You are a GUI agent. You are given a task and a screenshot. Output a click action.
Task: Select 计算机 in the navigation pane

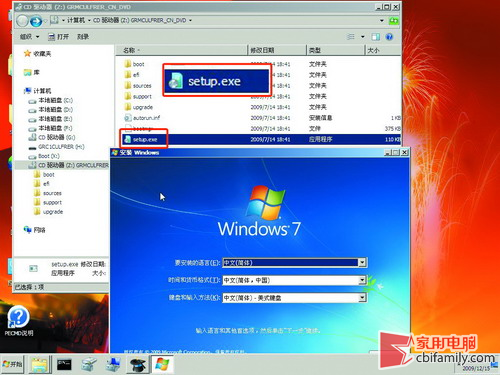[38, 90]
